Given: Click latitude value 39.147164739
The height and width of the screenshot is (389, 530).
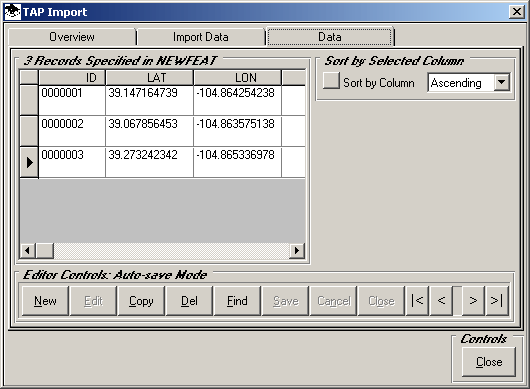Looking at the screenshot, I should pos(149,100).
